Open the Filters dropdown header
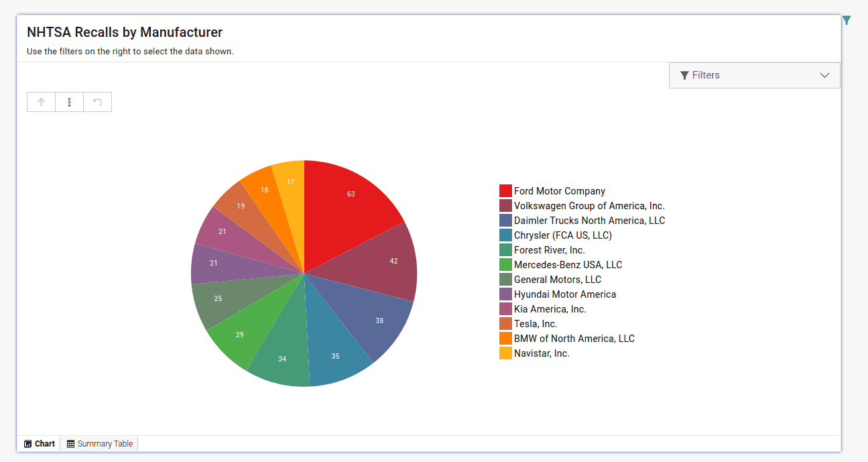868x462 pixels. point(754,75)
